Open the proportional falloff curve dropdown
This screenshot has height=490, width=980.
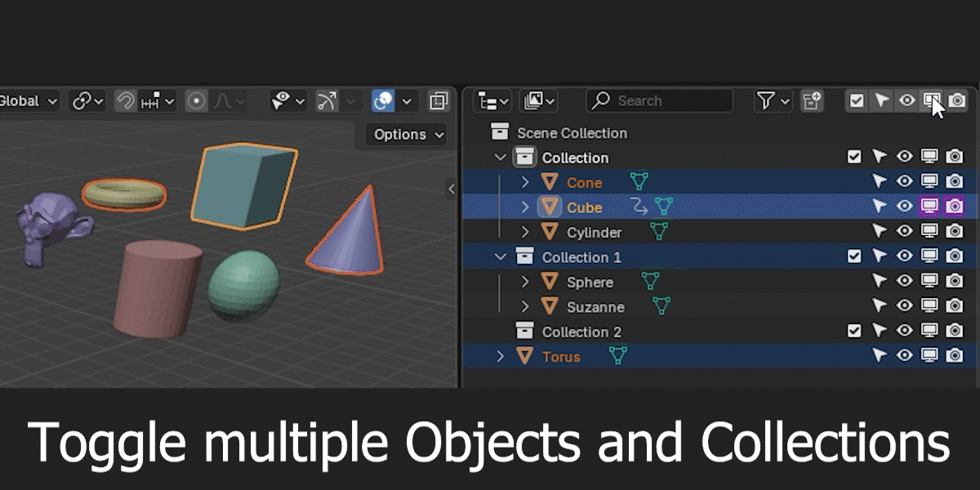[x=229, y=101]
